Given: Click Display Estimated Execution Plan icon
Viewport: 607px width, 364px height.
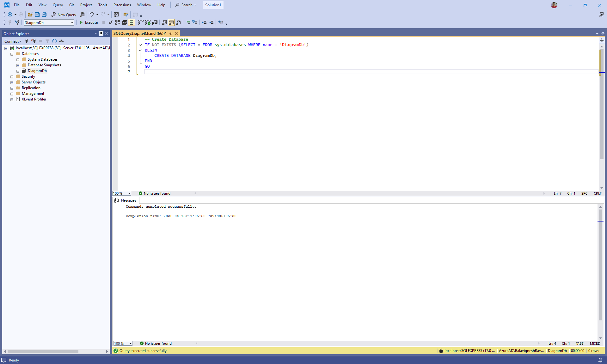Looking at the screenshot, I should 118,22.
